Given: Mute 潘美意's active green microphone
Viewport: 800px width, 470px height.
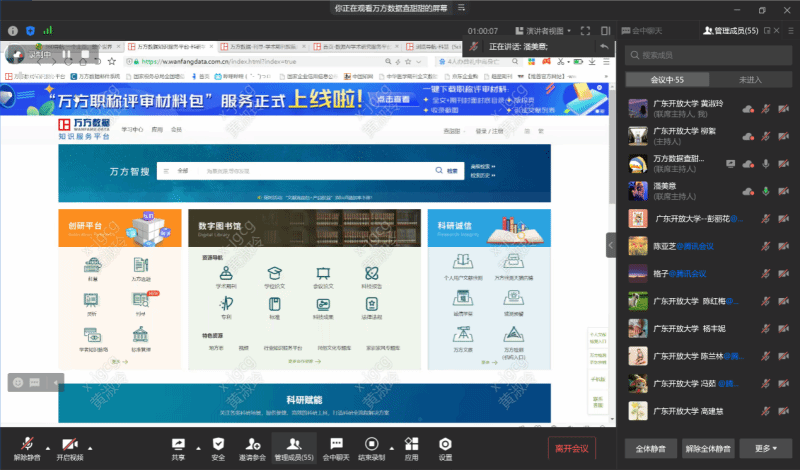Looking at the screenshot, I should click(x=765, y=191).
